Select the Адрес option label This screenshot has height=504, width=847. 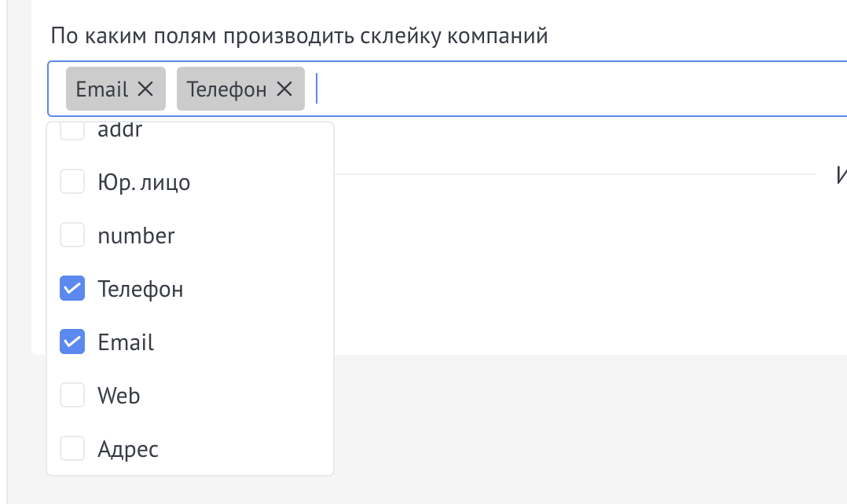pos(128,449)
